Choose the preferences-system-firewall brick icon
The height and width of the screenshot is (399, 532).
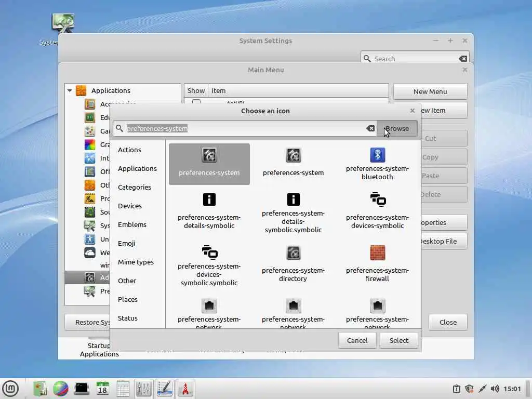pos(377,264)
